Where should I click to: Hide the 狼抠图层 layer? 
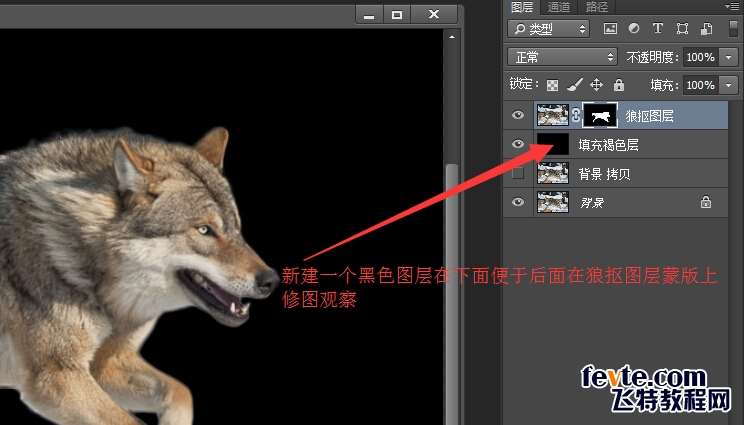tap(518, 115)
